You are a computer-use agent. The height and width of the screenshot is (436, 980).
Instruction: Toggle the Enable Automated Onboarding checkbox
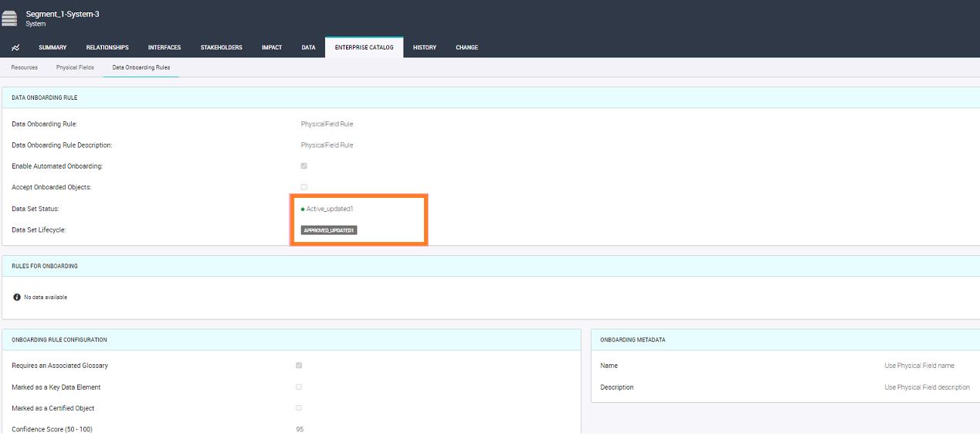pos(304,166)
